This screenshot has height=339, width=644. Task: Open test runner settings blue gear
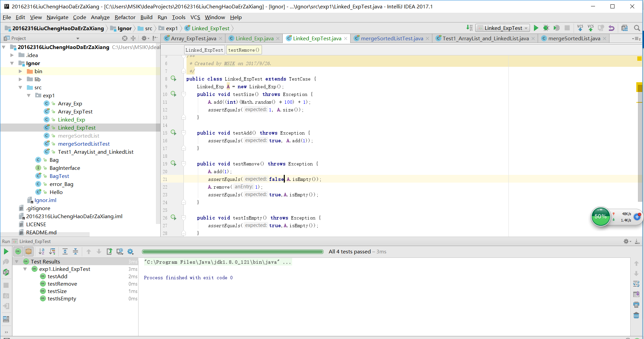(x=130, y=251)
